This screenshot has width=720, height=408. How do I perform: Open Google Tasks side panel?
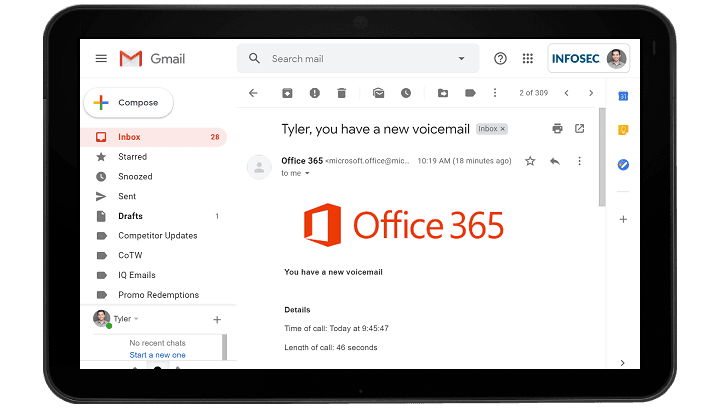(x=623, y=164)
